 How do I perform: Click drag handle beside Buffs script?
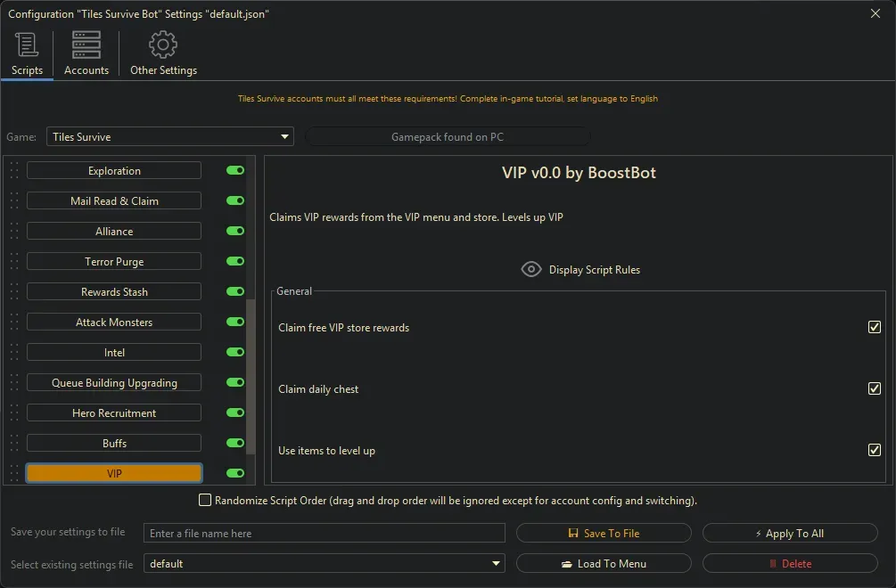click(x=14, y=444)
